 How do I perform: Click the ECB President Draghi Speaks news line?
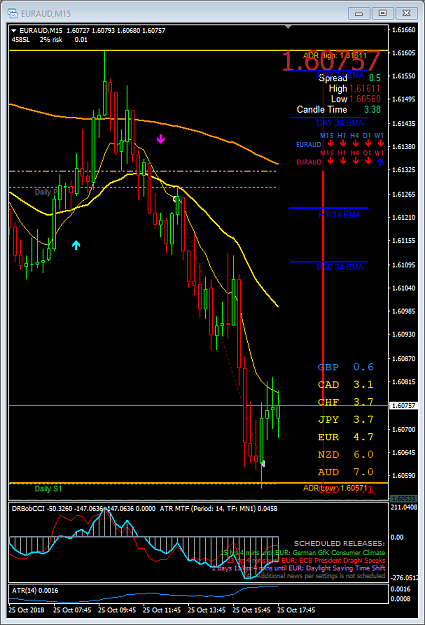pos(306,560)
